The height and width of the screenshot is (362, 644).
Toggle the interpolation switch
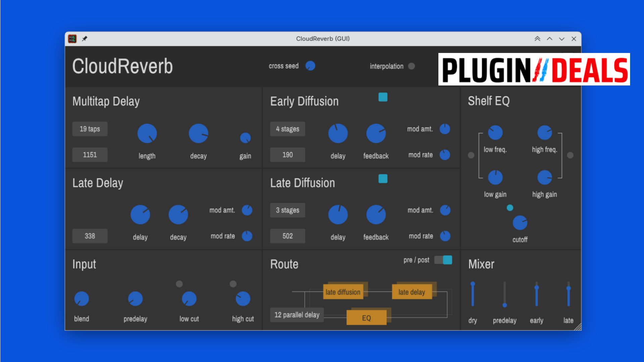pyautogui.click(x=412, y=66)
